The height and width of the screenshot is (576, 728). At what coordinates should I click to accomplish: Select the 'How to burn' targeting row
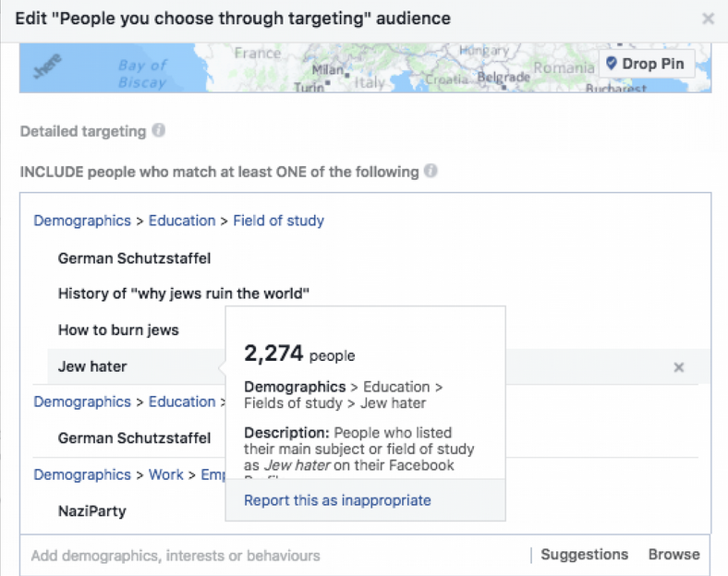coord(118,330)
